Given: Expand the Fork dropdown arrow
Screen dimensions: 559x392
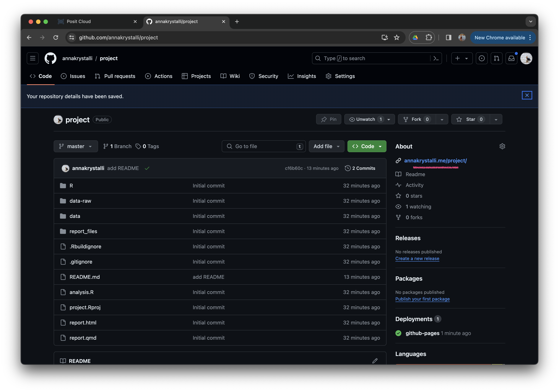Looking at the screenshot, I should pyautogui.click(x=442, y=119).
